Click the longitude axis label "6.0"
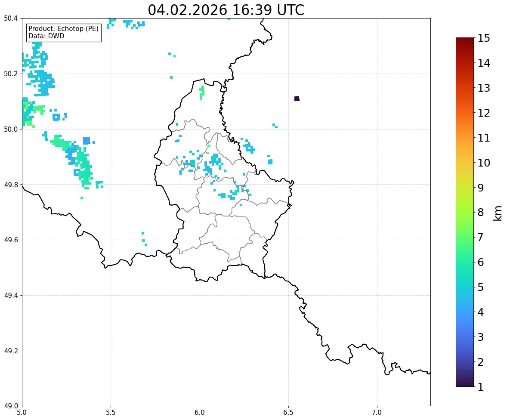 point(200,413)
